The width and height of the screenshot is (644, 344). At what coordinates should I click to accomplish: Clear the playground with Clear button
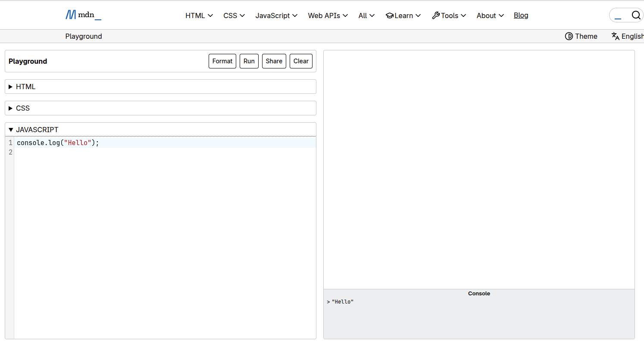[301, 61]
